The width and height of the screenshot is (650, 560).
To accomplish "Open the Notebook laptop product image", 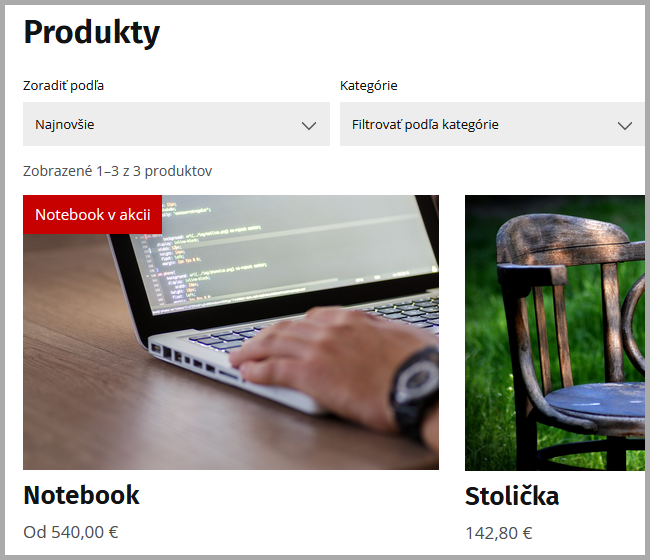I will [x=231, y=332].
